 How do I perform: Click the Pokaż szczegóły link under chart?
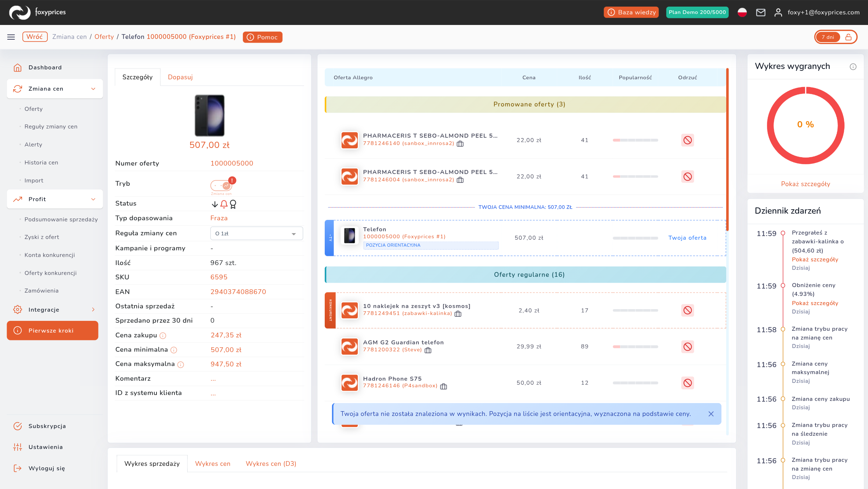tap(806, 184)
